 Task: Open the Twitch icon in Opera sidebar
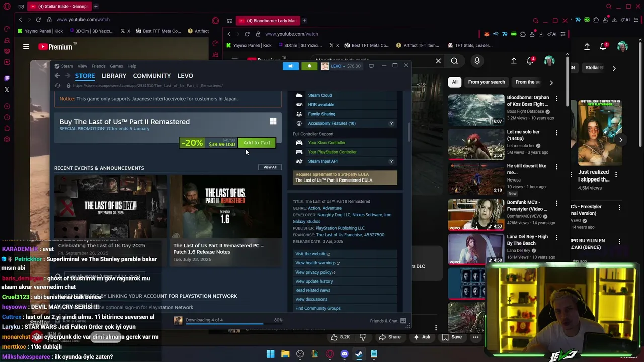click(x=7, y=78)
